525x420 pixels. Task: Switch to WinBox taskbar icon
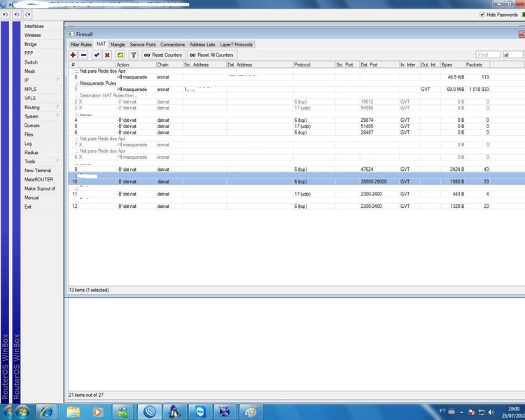[149, 412]
